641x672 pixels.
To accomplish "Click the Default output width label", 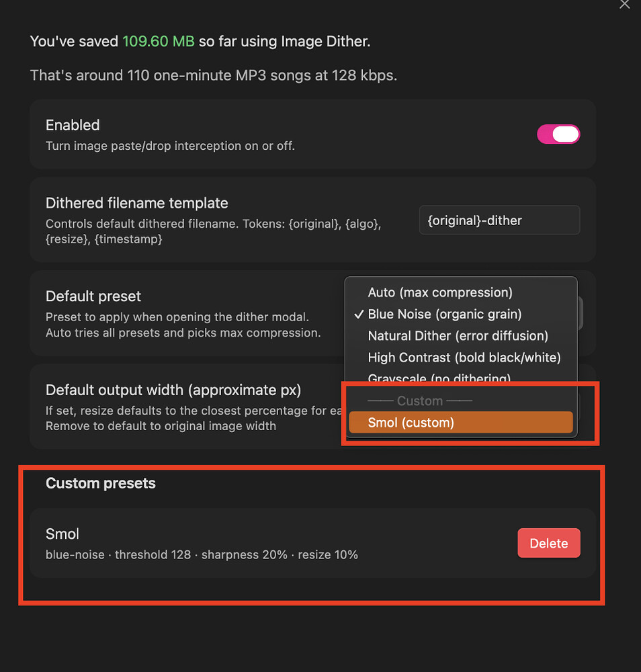I will pos(173,390).
